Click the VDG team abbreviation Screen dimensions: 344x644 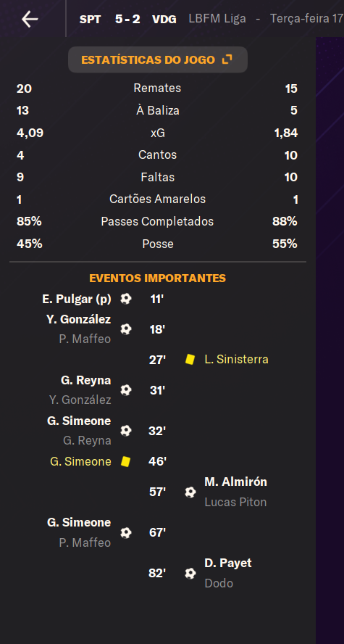coord(164,20)
